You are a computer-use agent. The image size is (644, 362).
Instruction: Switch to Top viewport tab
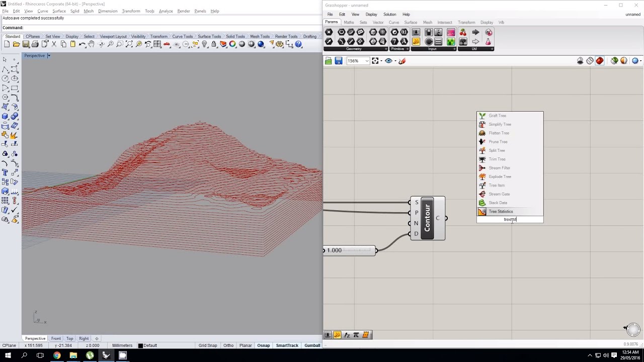tap(69, 338)
